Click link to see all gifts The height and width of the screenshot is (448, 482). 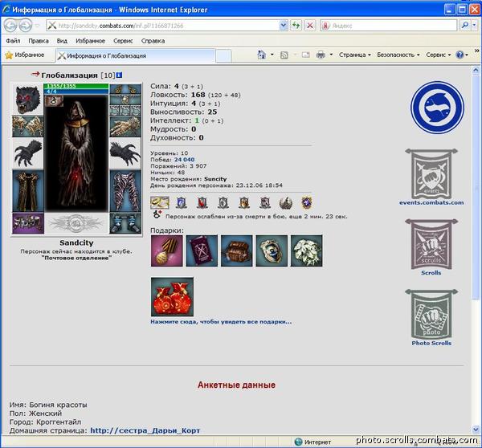point(221,321)
